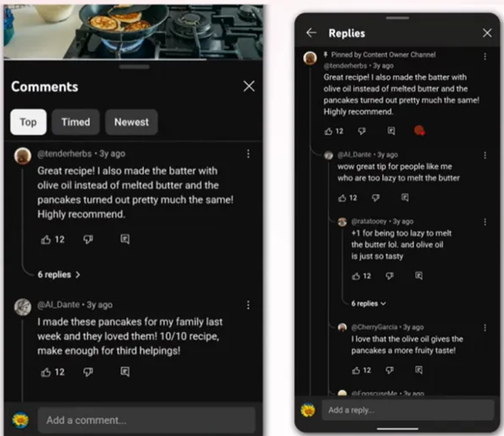Toggle dislike on @AI_Dante reply in Replies panel

(375, 198)
